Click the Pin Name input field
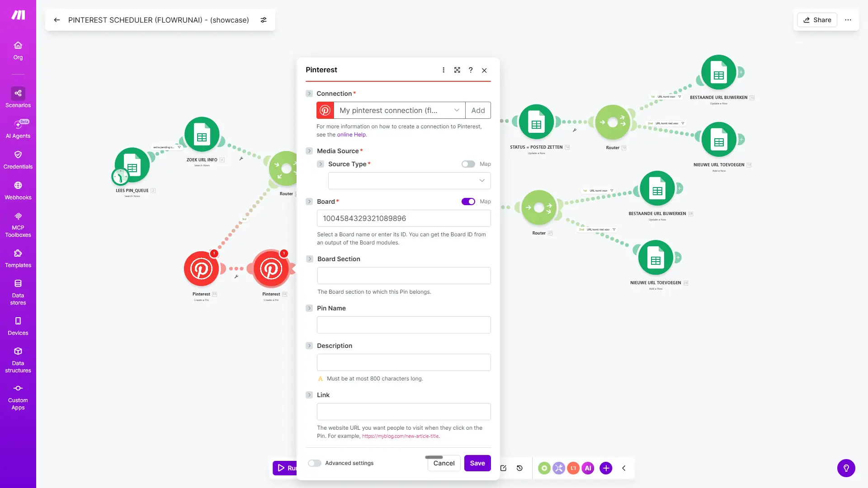Viewport: 868px width, 488px height. coord(404,325)
